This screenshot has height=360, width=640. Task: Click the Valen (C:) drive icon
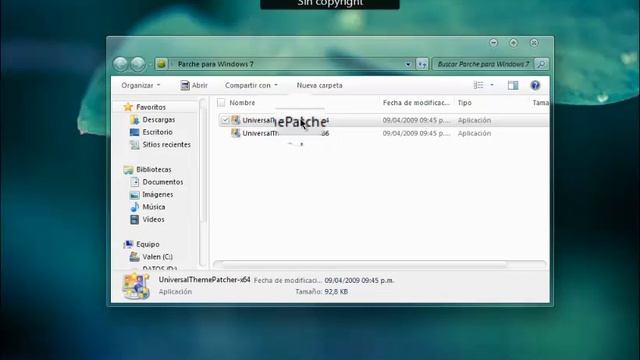pos(134,257)
